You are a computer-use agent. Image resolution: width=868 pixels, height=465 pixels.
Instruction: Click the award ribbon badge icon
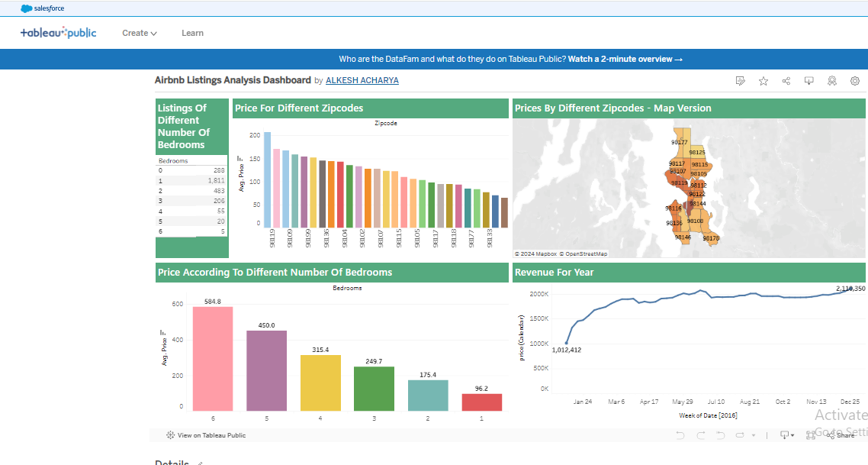pos(832,81)
